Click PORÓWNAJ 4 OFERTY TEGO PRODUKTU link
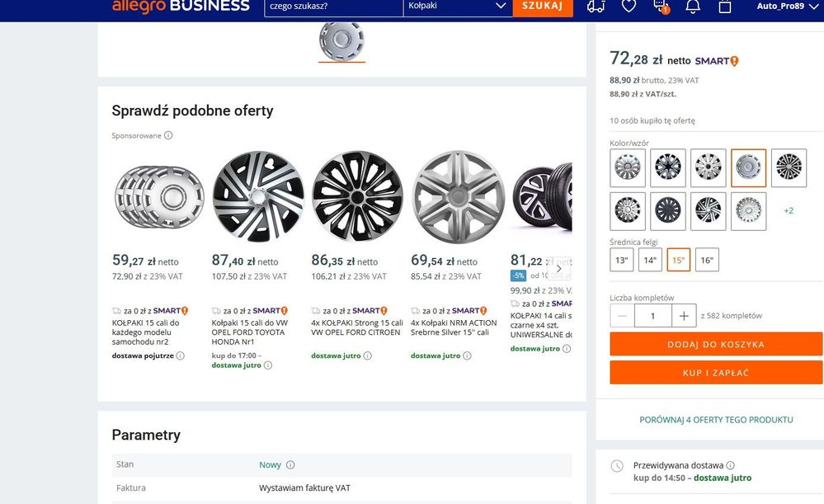The image size is (824, 504). coord(716,420)
